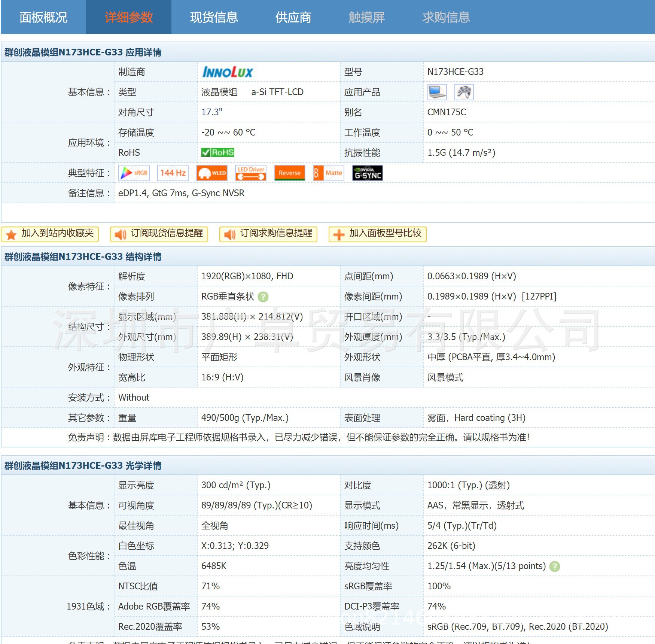Click display area value 381.888(H) × 214.812(V)
The height and width of the screenshot is (644, 655).
tap(252, 317)
